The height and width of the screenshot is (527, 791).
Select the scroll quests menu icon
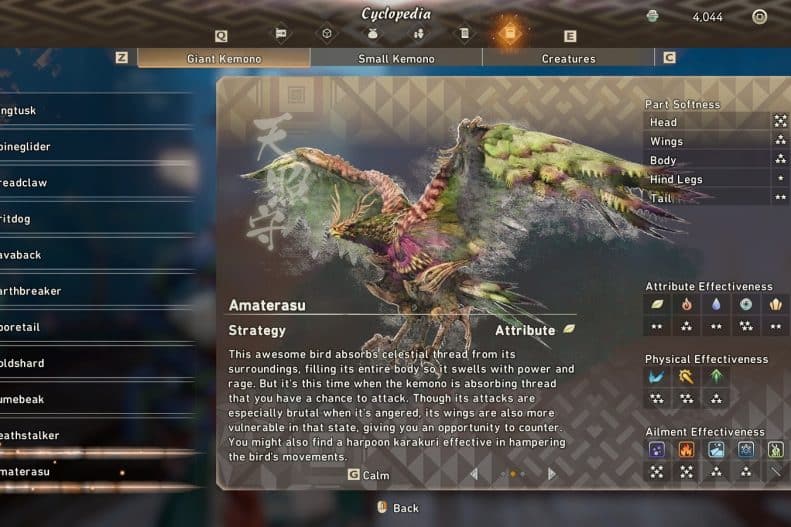[464, 34]
